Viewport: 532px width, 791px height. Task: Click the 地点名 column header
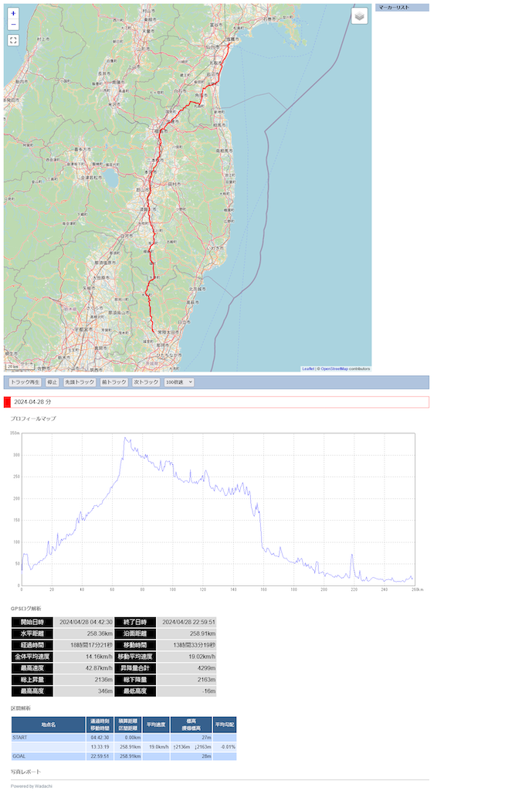coord(49,725)
